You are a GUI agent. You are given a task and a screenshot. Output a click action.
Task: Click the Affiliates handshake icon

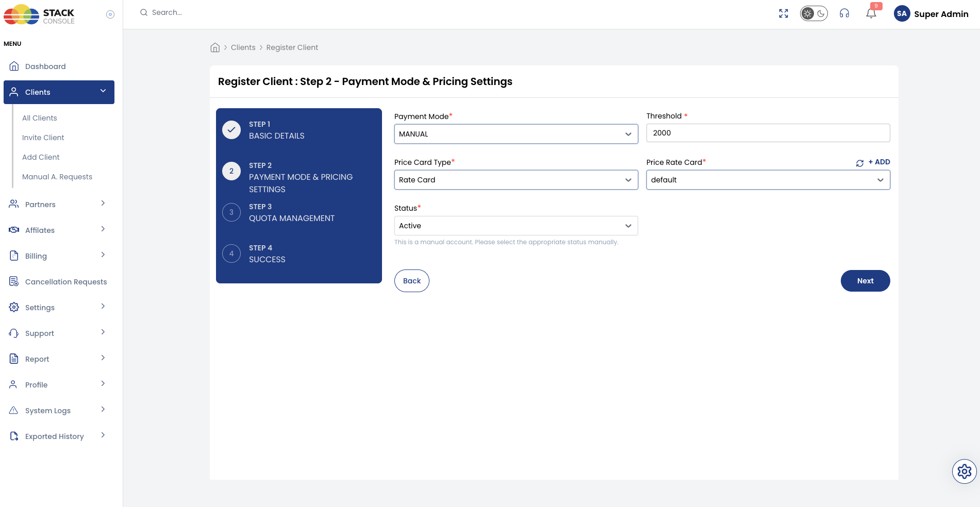tap(14, 230)
